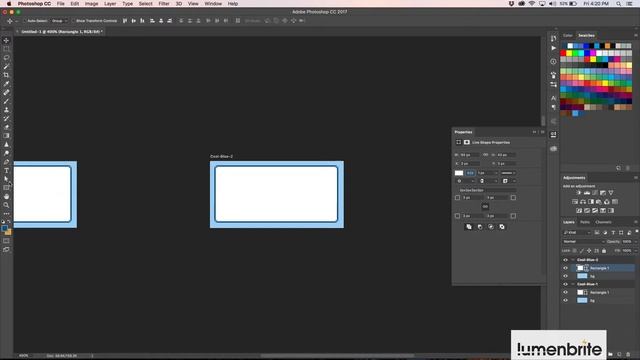Open the Auto-Select Group dropdown
This screenshot has width=640, height=360.
tap(60, 21)
